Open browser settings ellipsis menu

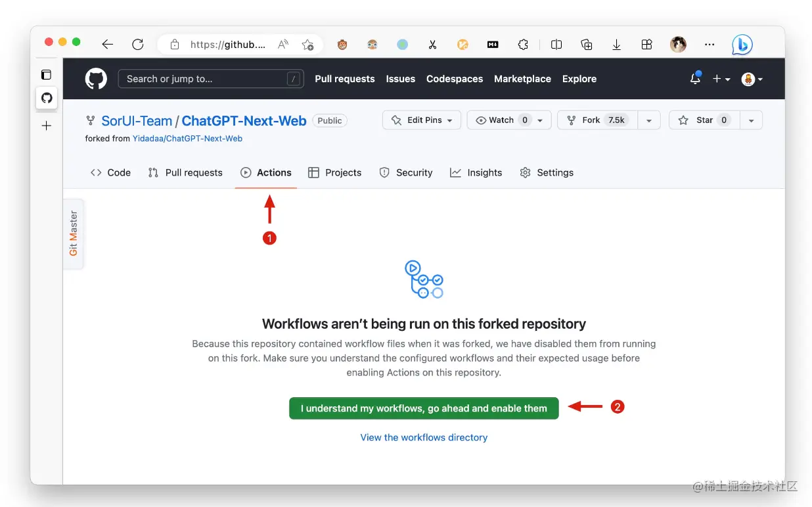click(710, 45)
